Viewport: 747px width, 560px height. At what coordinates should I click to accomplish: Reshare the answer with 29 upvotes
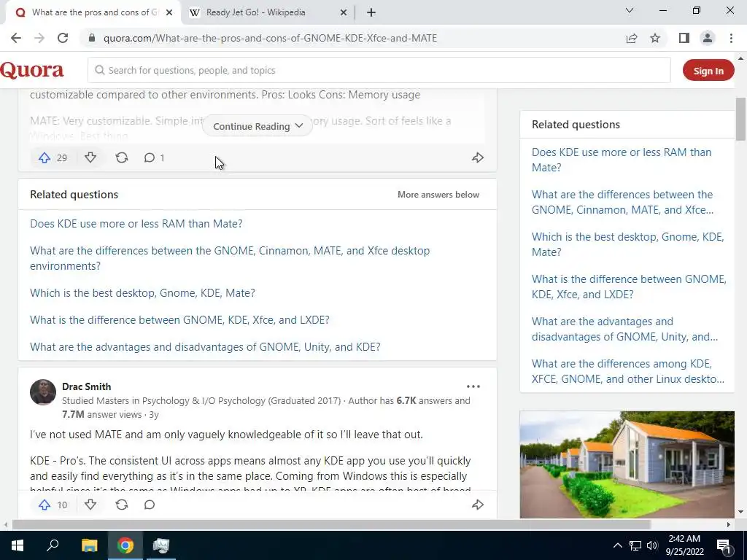tap(122, 157)
